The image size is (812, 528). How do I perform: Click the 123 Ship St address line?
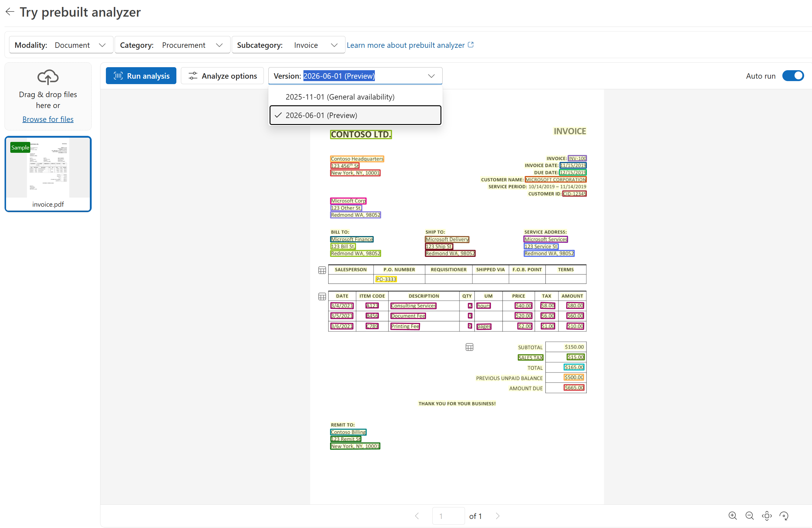tap(439, 246)
